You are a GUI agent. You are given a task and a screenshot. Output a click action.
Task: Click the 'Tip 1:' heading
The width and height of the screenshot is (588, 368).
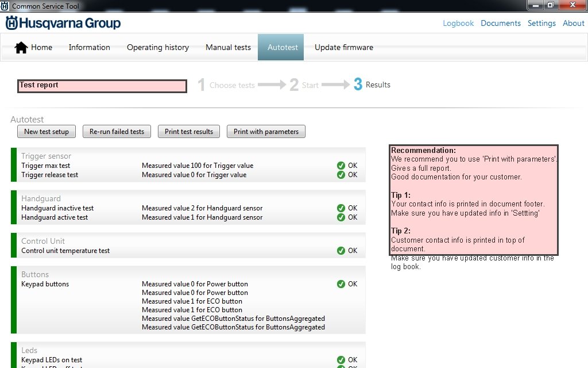tap(400, 195)
